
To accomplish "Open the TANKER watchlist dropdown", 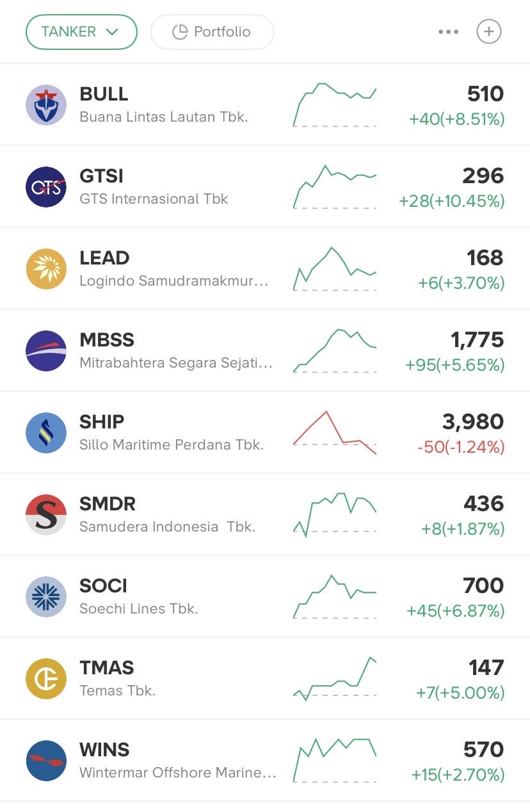I will (81, 32).
